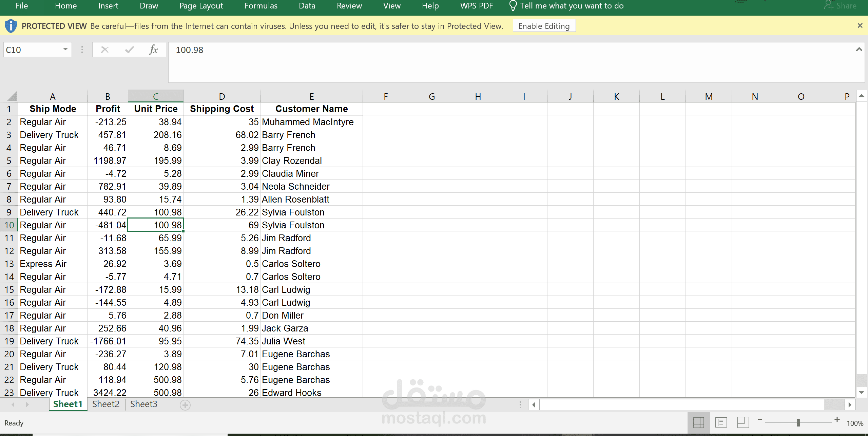Click the zoom in plus icon
The width and height of the screenshot is (868, 436).
837,420
